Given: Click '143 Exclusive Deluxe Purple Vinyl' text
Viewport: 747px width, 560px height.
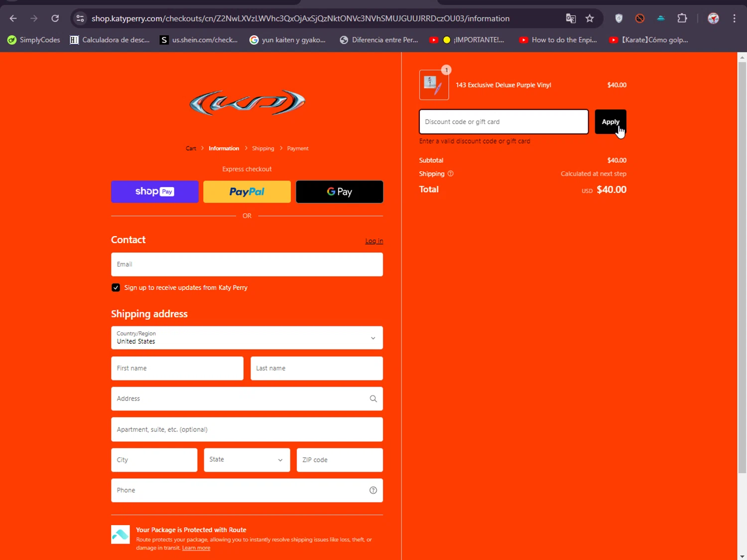Looking at the screenshot, I should 503,85.
